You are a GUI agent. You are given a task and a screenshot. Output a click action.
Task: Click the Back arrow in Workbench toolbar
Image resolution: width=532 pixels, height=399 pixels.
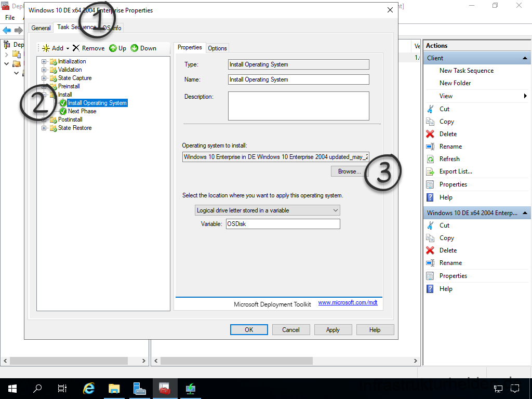tap(7, 31)
